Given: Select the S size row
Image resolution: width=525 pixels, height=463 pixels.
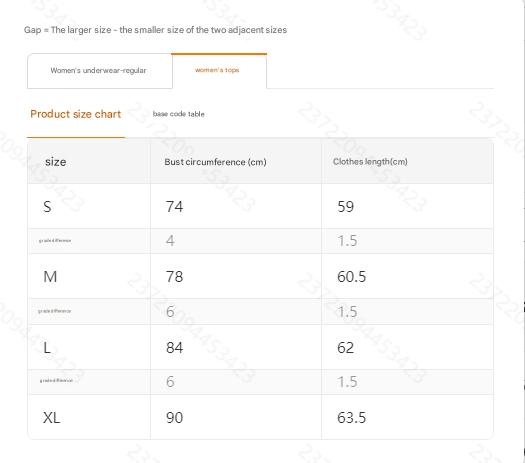Looking at the screenshot, I should pos(260,206).
